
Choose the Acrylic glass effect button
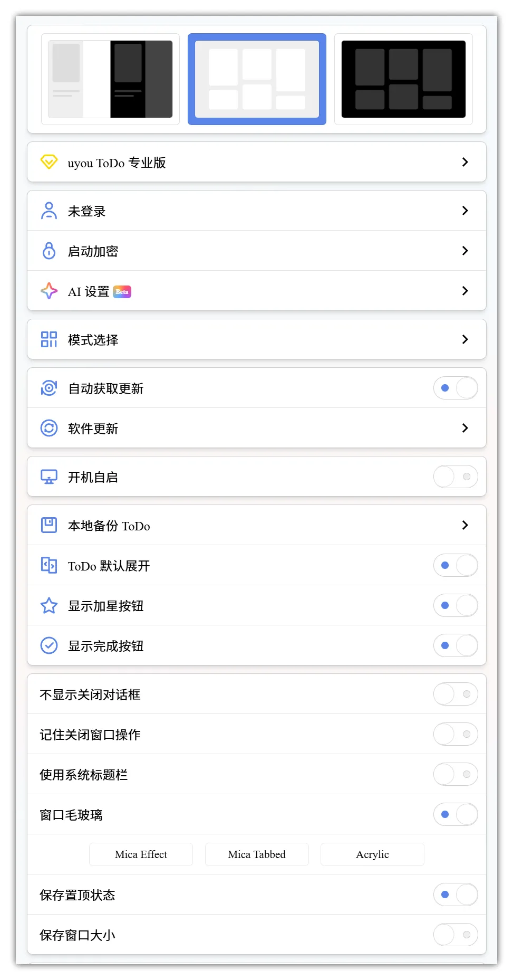372,854
